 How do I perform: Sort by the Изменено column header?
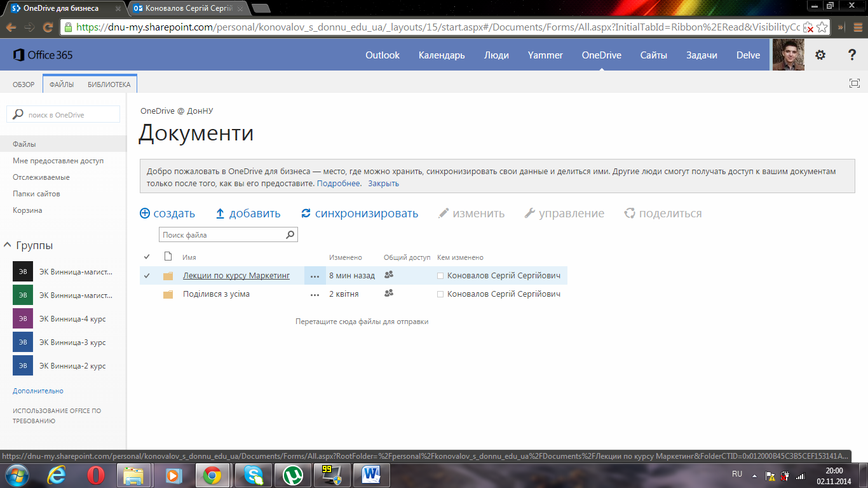pyautogui.click(x=346, y=257)
